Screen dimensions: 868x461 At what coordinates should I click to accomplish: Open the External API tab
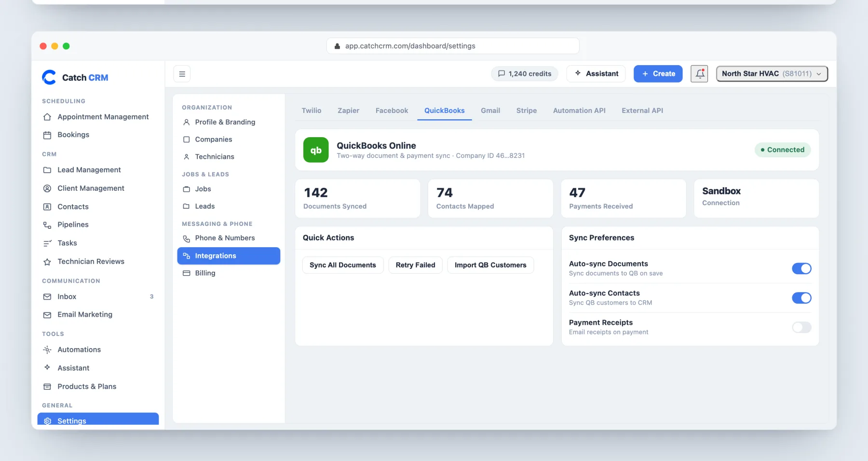point(642,111)
